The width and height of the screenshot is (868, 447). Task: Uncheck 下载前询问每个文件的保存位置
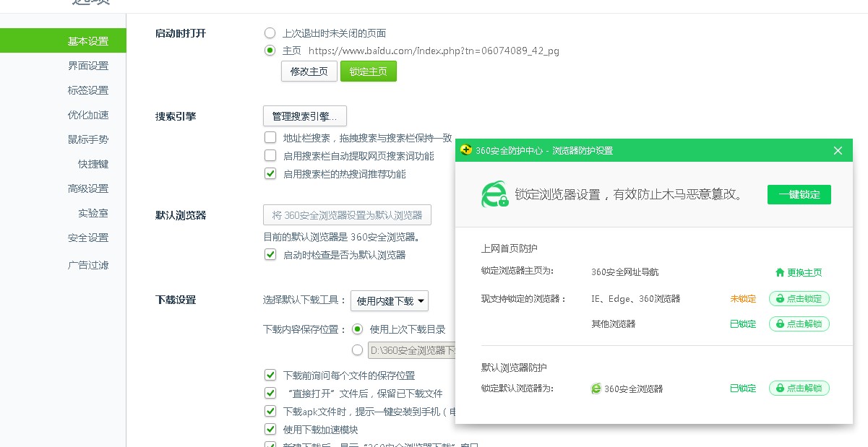pyautogui.click(x=270, y=376)
